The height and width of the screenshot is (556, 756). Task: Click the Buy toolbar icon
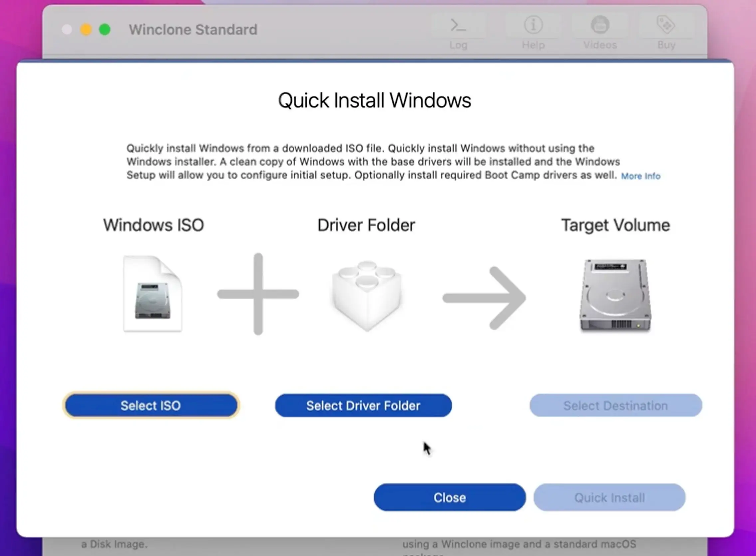point(666,32)
